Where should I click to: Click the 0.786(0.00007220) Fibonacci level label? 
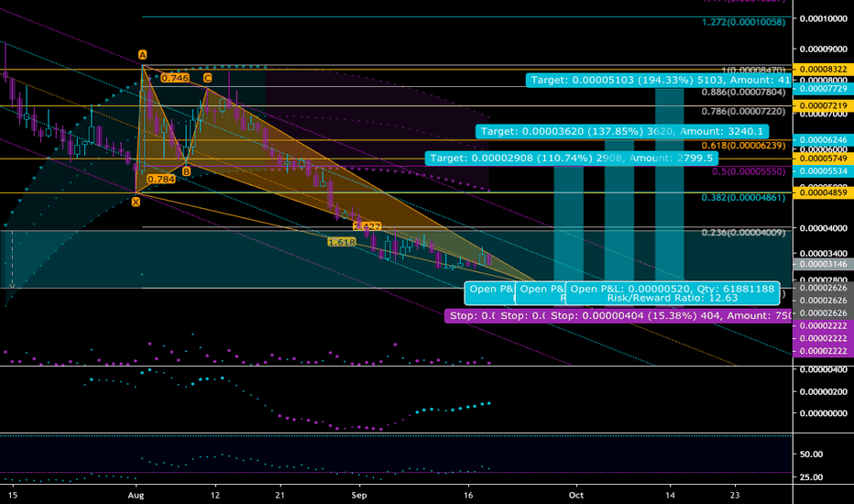[x=743, y=111]
